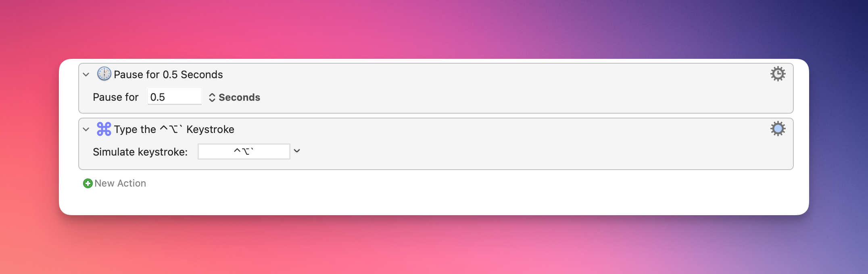Click the up-down arrows before Seconds
This screenshot has height=274, width=868.
pos(212,98)
